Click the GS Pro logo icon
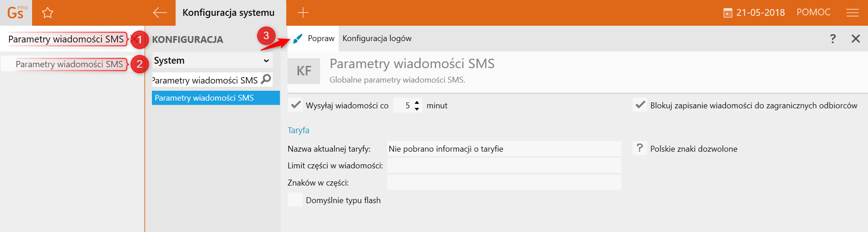The image size is (868, 232). (x=16, y=13)
